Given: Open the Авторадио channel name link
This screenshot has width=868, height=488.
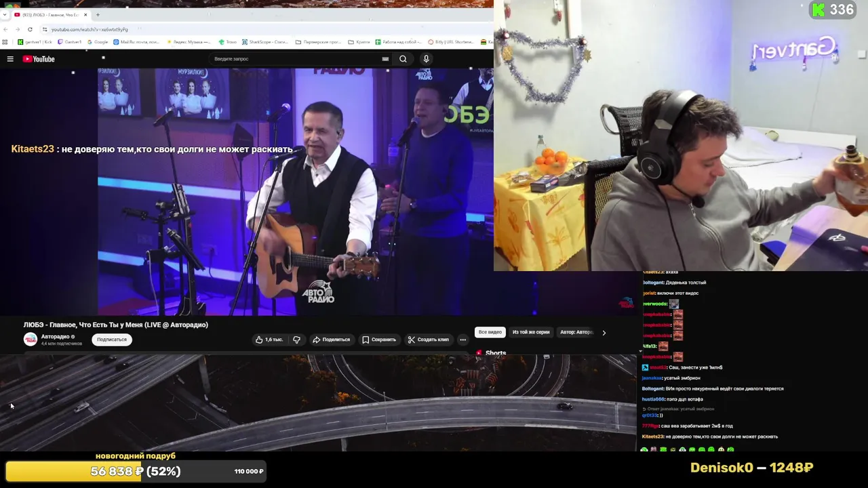Looking at the screenshot, I should pyautogui.click(x=56, y=337).
